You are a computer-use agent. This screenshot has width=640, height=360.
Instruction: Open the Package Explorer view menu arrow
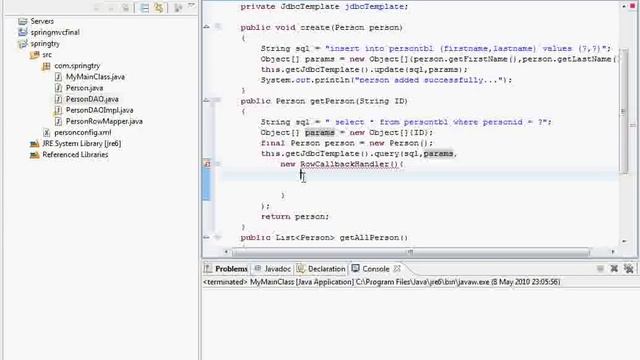tap(191, 6)
